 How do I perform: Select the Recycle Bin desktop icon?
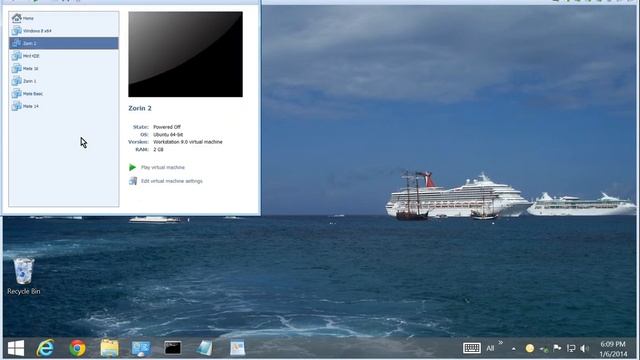coord(24,276)
